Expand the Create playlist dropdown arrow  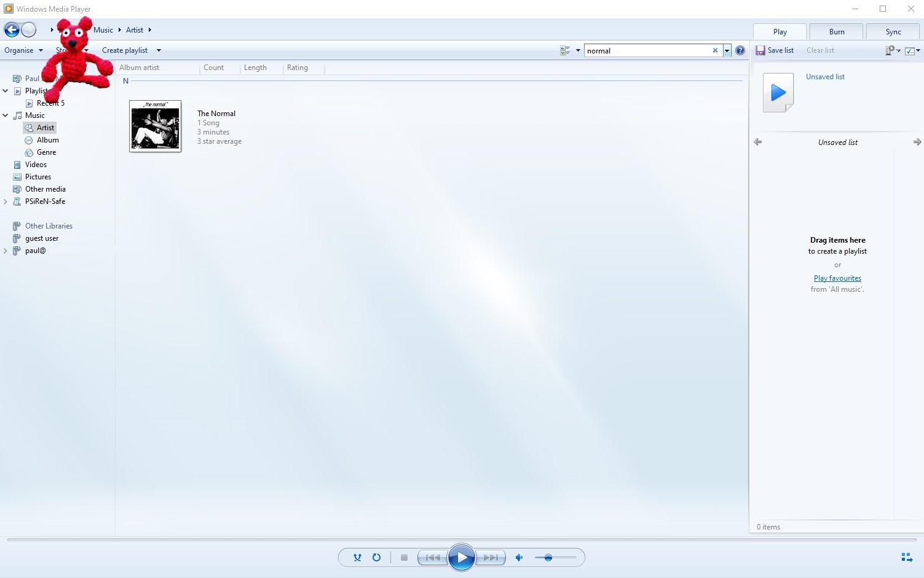pyautogui.click(x=159, y=50)
